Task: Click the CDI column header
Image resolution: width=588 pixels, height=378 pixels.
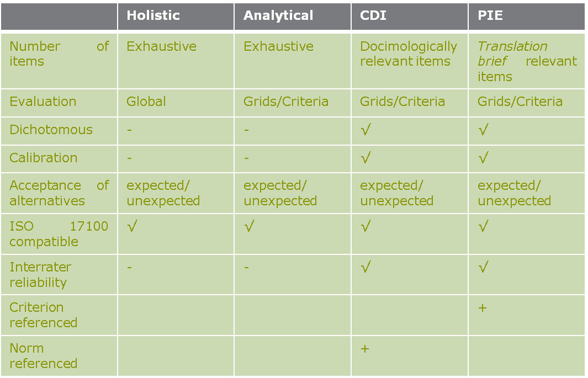Action: (x=373, y=15)
